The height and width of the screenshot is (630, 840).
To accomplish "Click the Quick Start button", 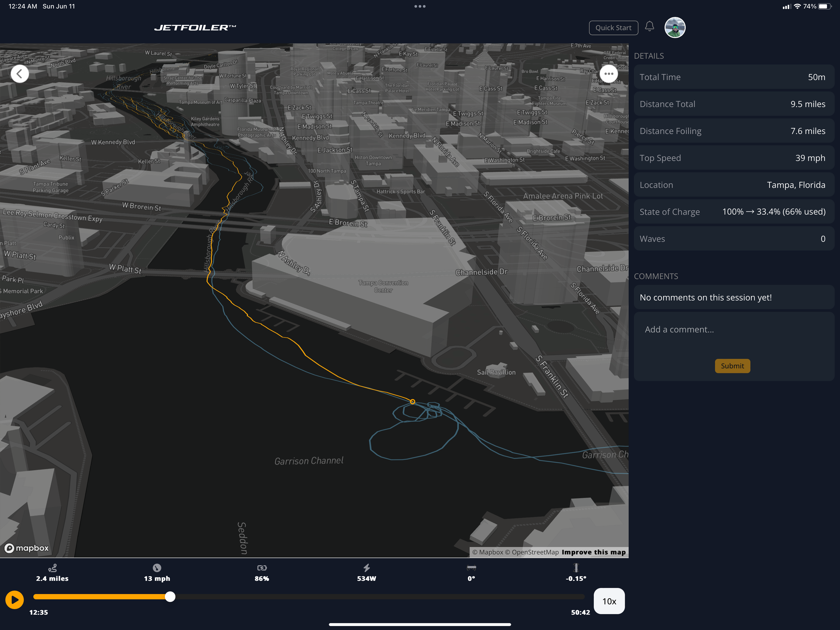I will 613,28.
